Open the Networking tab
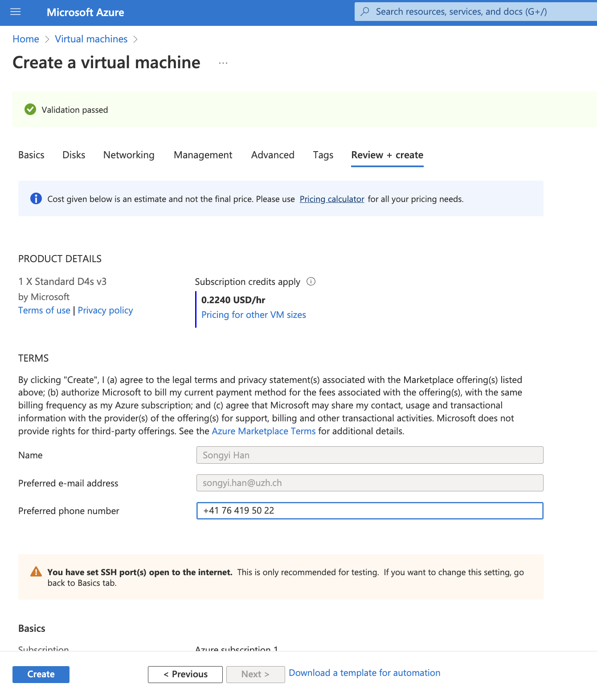This screenshot has height=700, width=597. pyautogui.click(x=129, y=155)
